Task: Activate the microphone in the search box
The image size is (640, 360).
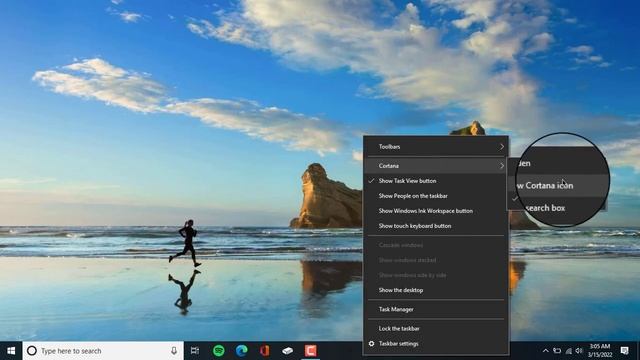Action: click(174, 351)
